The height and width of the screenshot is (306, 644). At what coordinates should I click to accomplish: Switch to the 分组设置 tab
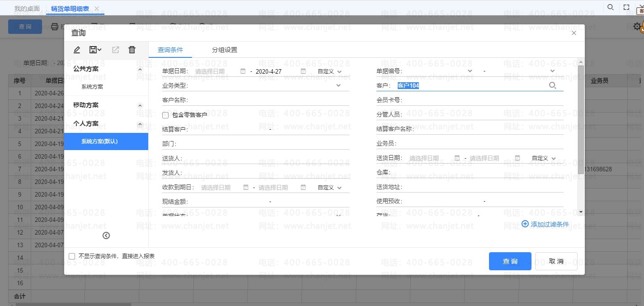[225, 50]
